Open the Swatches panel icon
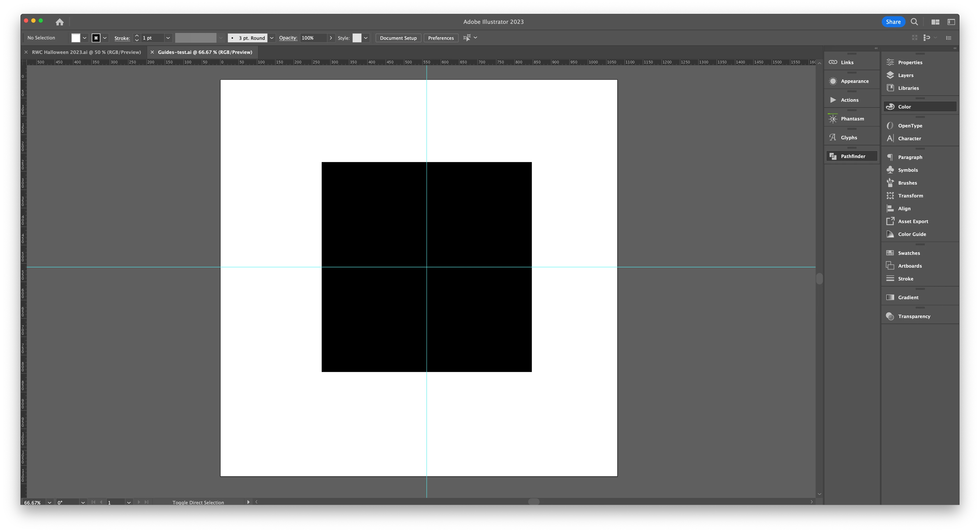The image size is (980, 532). tap(890, 253)
